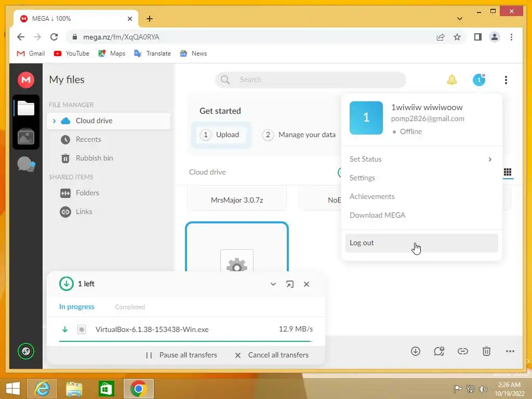Click the browser back arrow
This screenshot has height=399, width=532.
pos(21,37)
